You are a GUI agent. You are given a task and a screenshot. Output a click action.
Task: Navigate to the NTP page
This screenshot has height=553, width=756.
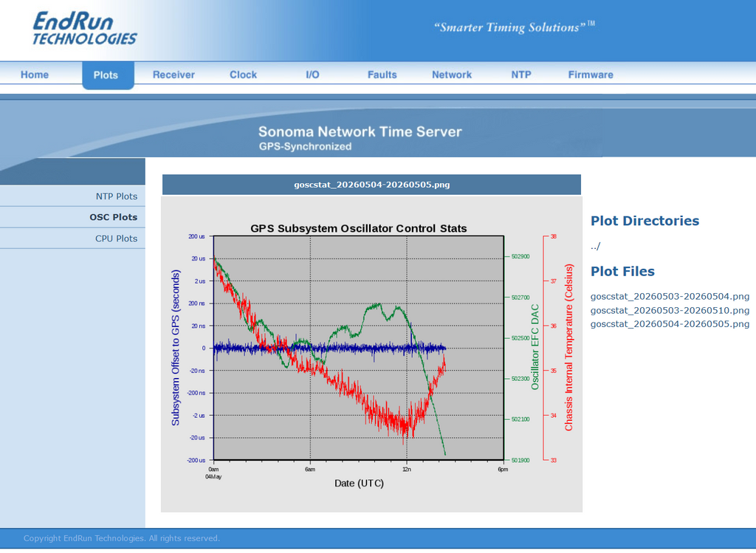(x=521, y=75)
